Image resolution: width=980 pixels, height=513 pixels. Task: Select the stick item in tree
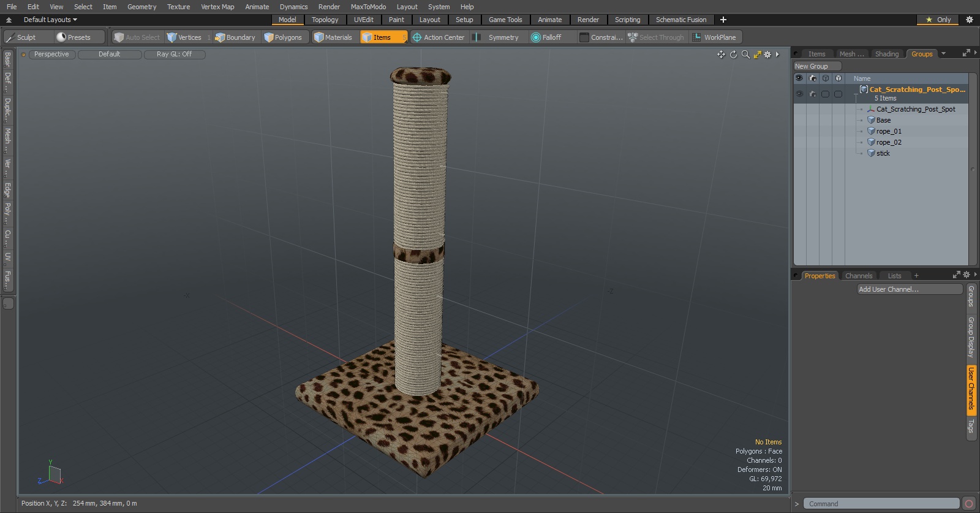tap(883, 153)
